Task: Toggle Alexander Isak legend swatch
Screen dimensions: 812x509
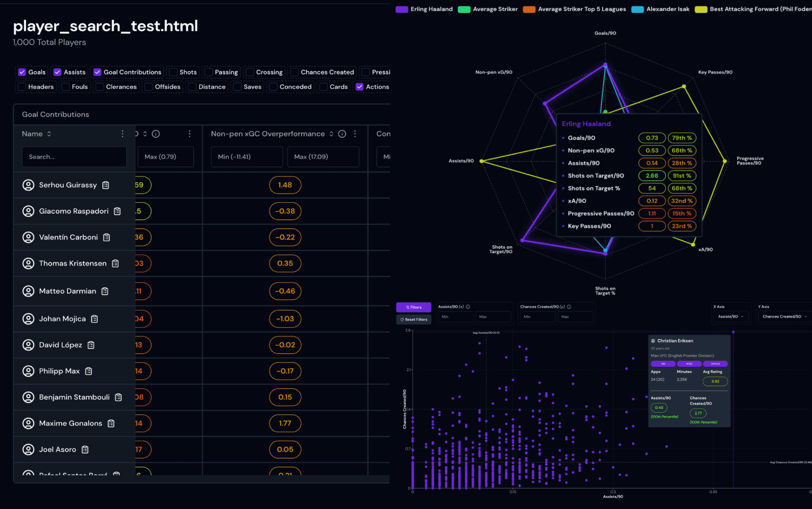Action: tap(637, 9)
